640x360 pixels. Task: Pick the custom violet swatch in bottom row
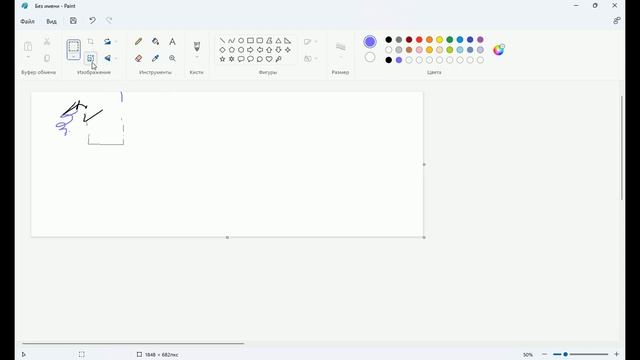[399, 60]
